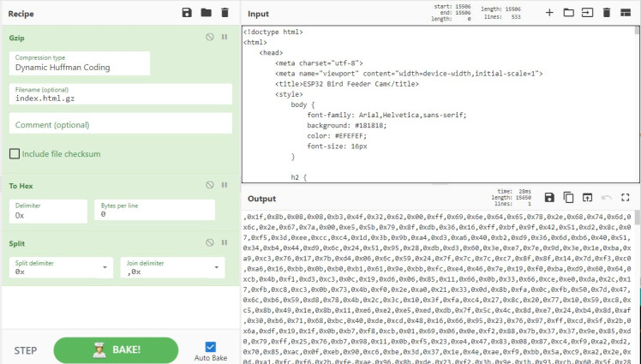
Task: Click the background: #181818 line
Action: [347, 126]
